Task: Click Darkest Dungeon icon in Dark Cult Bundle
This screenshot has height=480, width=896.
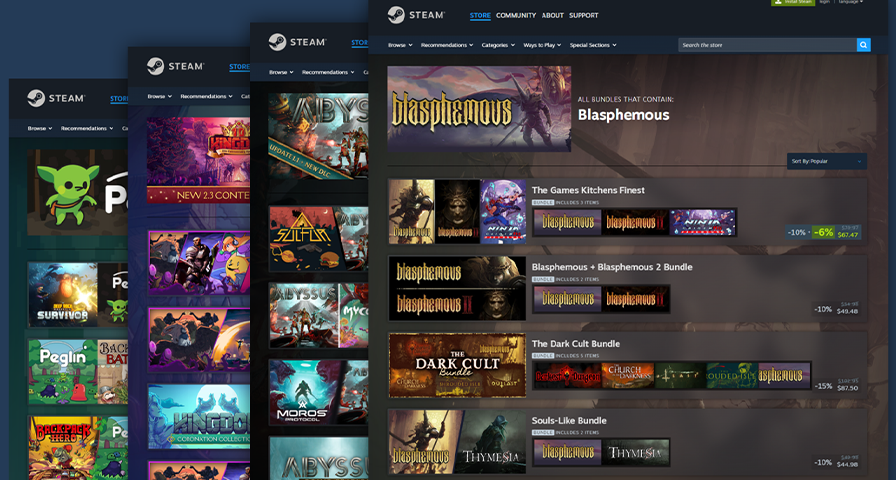Action: pos(566,376)
